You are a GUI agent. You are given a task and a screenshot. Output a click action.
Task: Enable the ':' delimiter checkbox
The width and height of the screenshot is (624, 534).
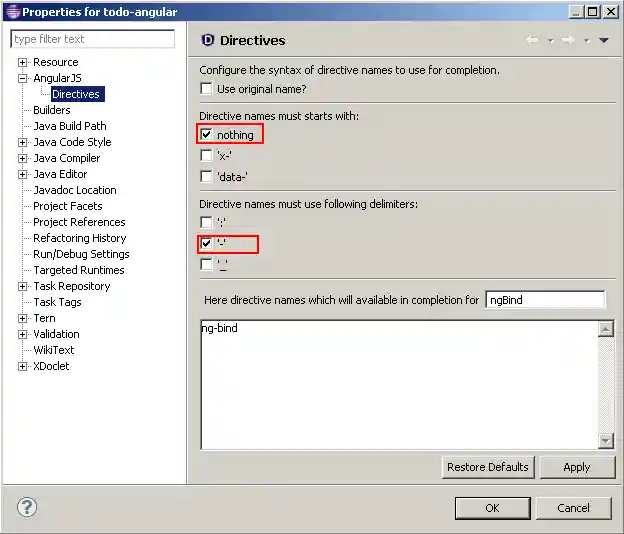[206, 222]
